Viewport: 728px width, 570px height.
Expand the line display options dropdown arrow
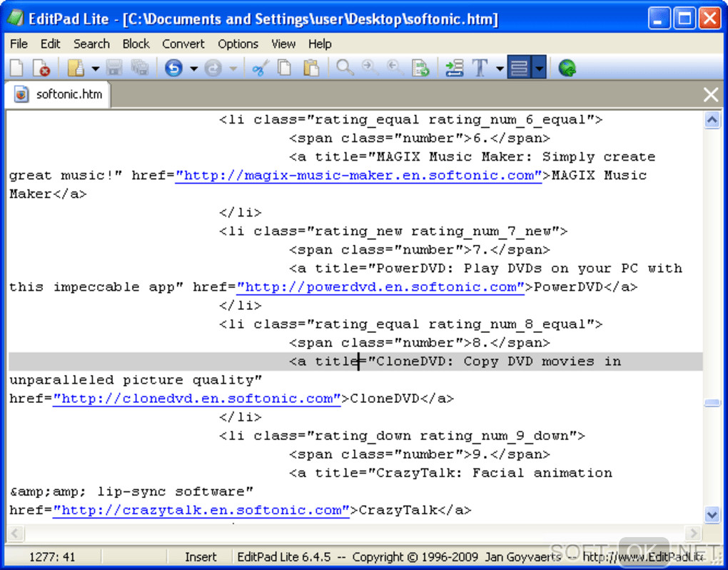pos(539,68)
